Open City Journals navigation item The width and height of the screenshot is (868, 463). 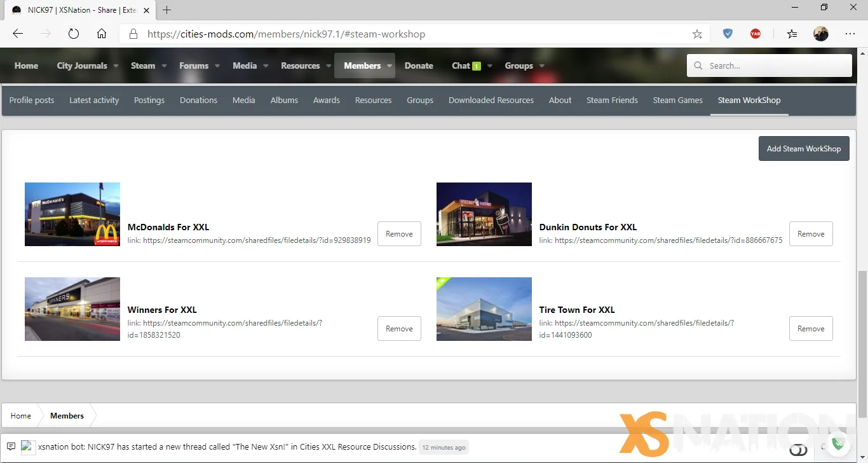point(82,66)
